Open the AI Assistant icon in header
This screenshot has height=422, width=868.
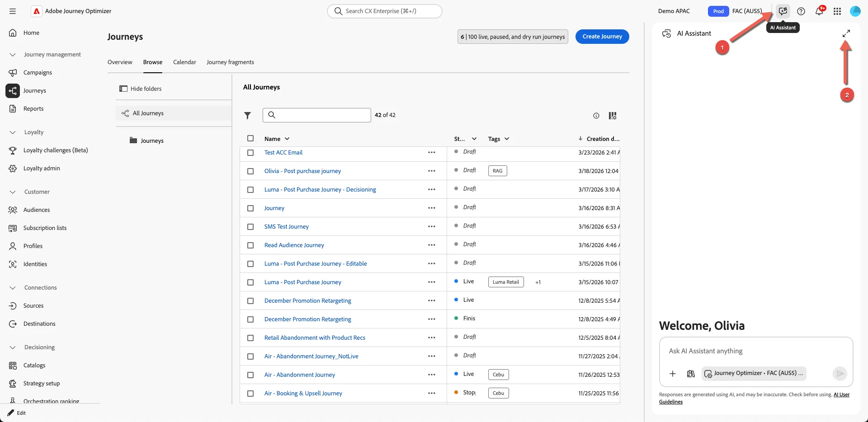click(783, 11)
